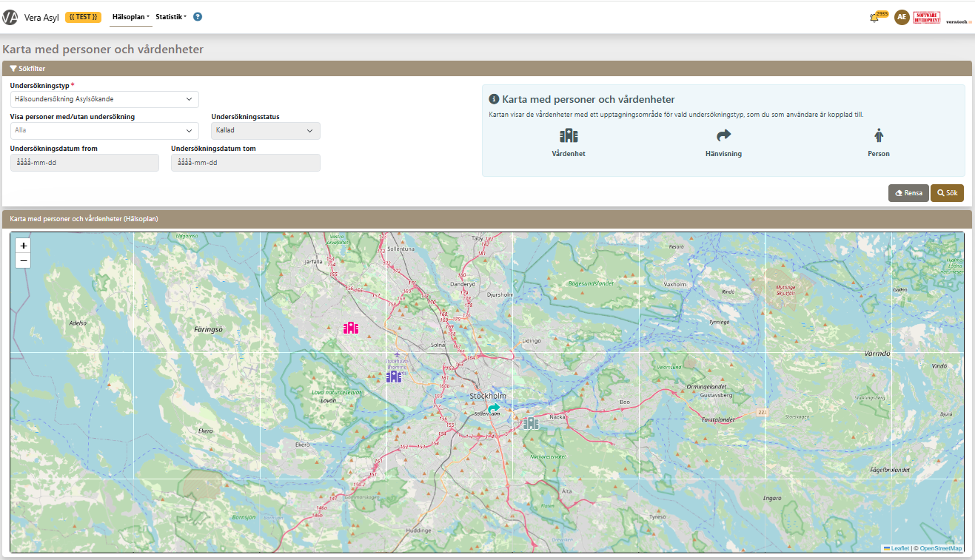Click the teal referral arrow marker on map
Viewport: 975px width, 560px height.
click(x=494, y=408)
